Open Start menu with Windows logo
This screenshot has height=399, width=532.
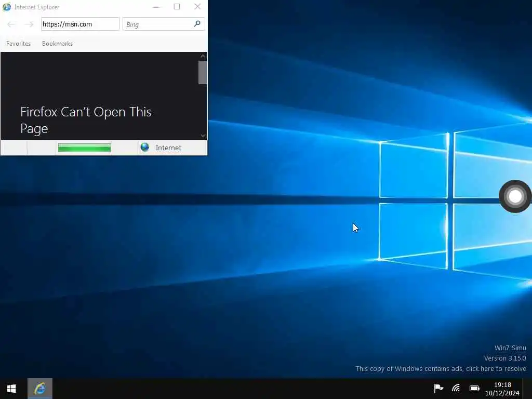click(11, 389)
